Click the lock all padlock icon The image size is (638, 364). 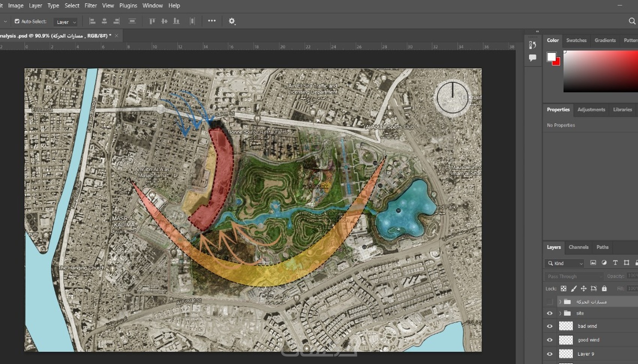(x=604, y=289)
